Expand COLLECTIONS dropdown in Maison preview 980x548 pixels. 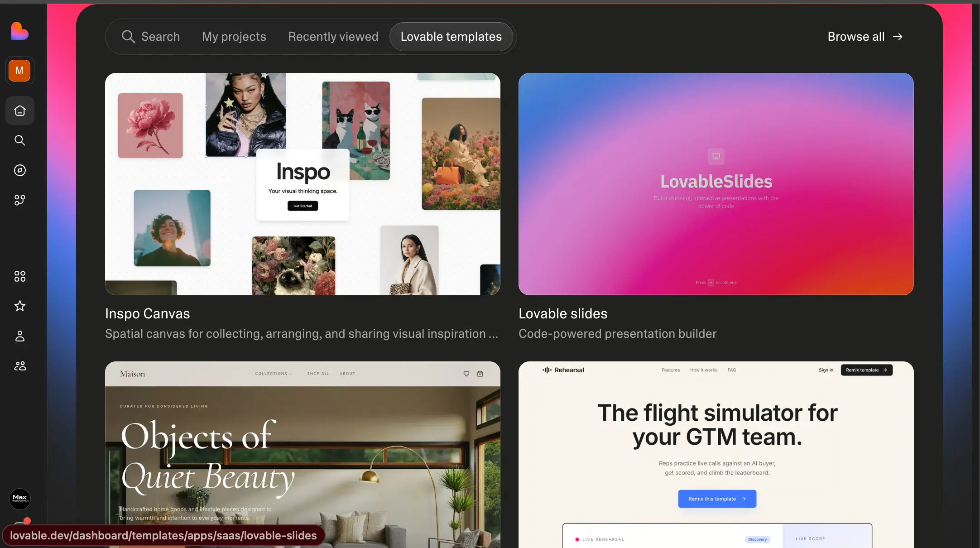tap(273, 374)
